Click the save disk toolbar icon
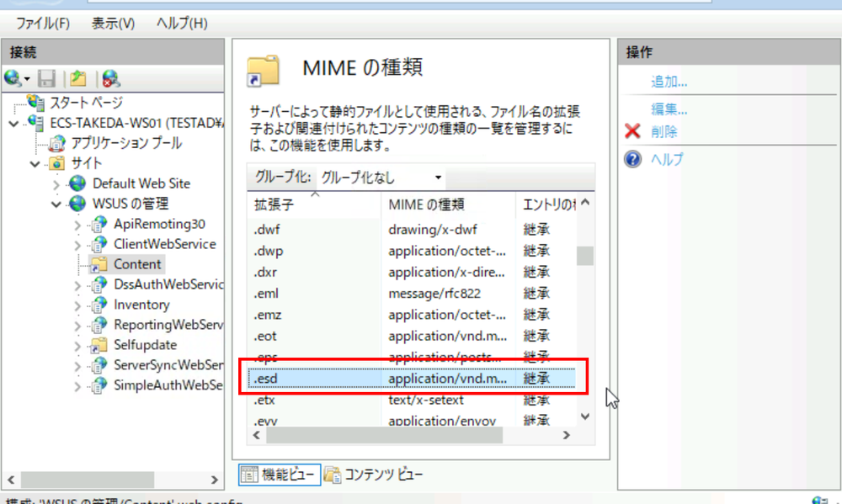This screenshot has height=504, width=842. pyautogui.click(x=46, y=79)
